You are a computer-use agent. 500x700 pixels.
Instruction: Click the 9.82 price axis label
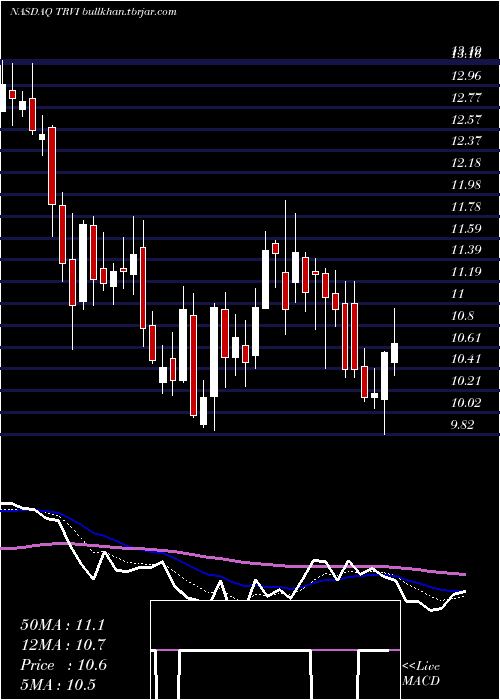click(x=462, y=425)
